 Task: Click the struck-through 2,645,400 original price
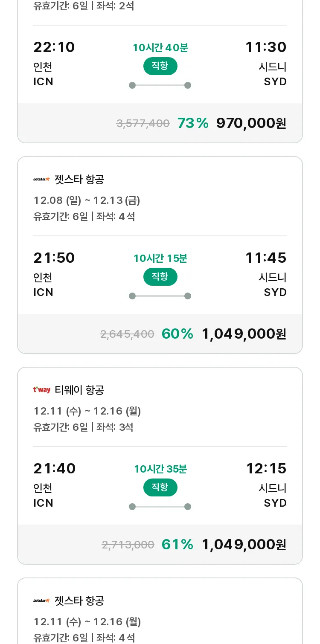(x=127, y=334)
